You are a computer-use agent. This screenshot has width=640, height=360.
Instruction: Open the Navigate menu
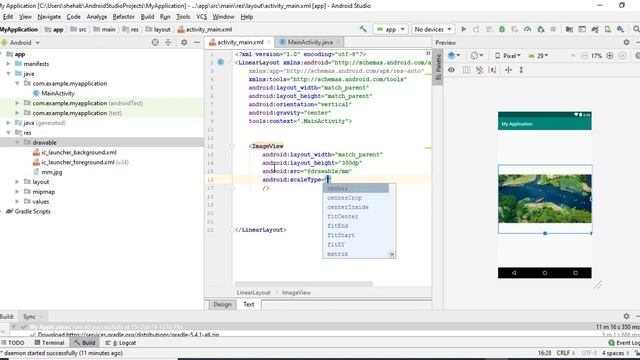tap(49, 17)
